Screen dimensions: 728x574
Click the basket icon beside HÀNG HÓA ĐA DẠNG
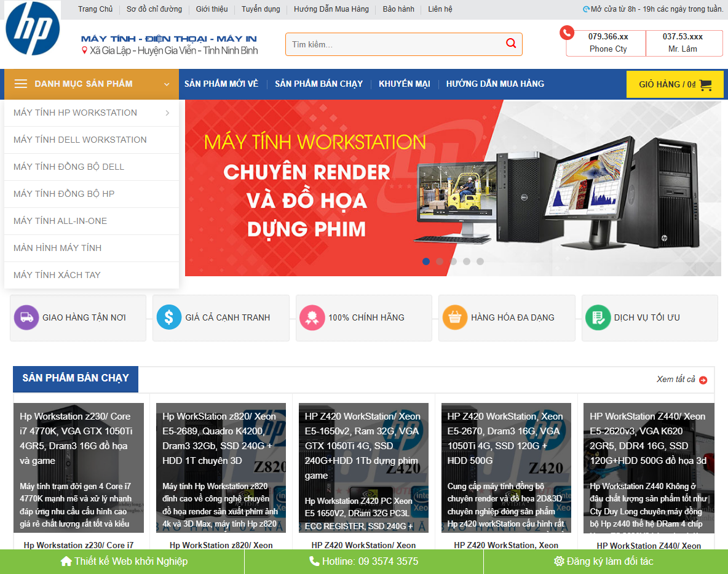pos(455,317)
